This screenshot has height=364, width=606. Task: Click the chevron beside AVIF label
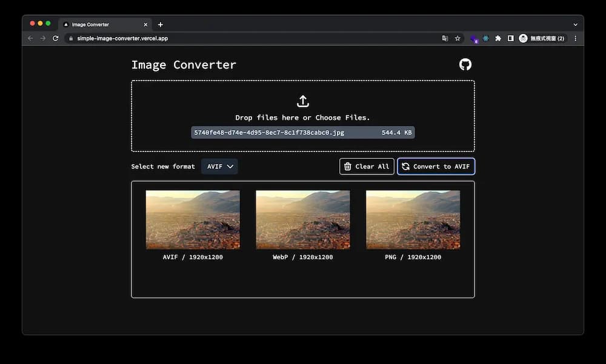[229, 166]
